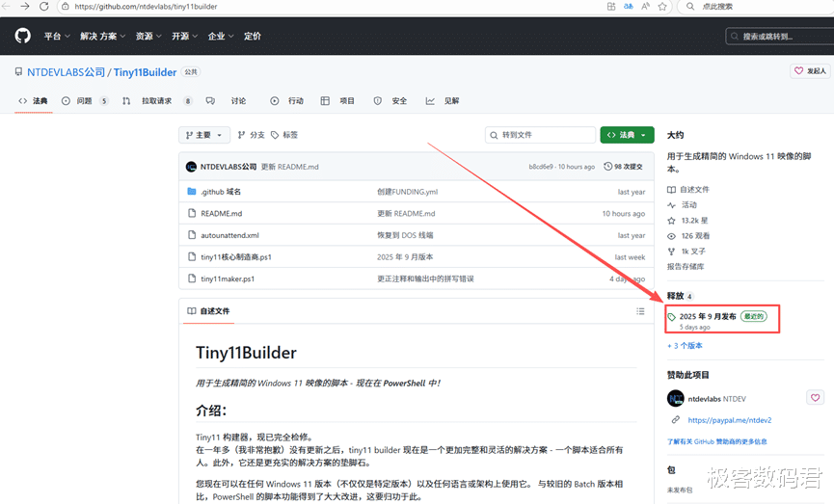
Task: Open the green Code dropdown button
Action: click(x=627, y=135)
